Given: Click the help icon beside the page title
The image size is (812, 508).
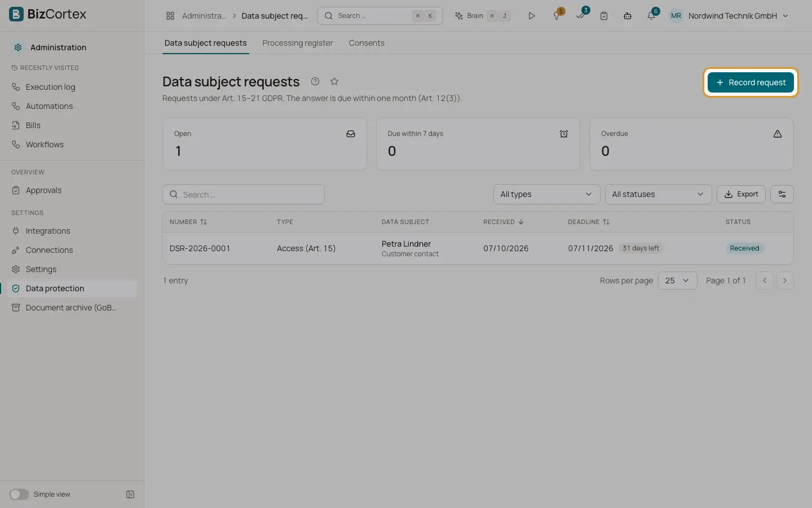Looking at the screenshot, I should [x=315, y=81].
